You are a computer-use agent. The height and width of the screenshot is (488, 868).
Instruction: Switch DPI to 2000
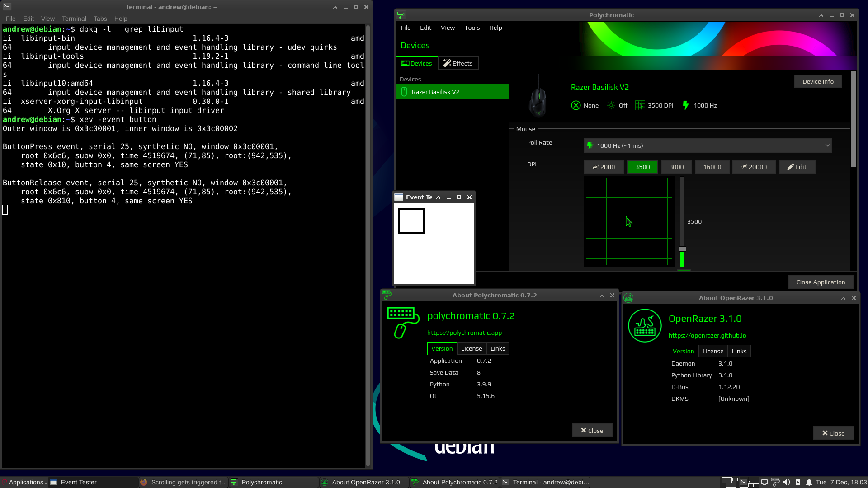click(604, 166)
